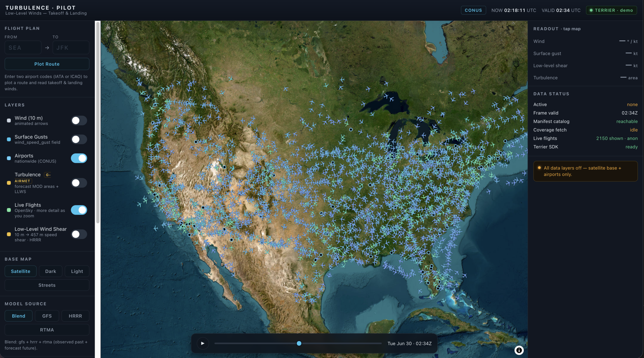
Task: Click the G-AIRMET tag on Turbulence
Action: [33, 178]
